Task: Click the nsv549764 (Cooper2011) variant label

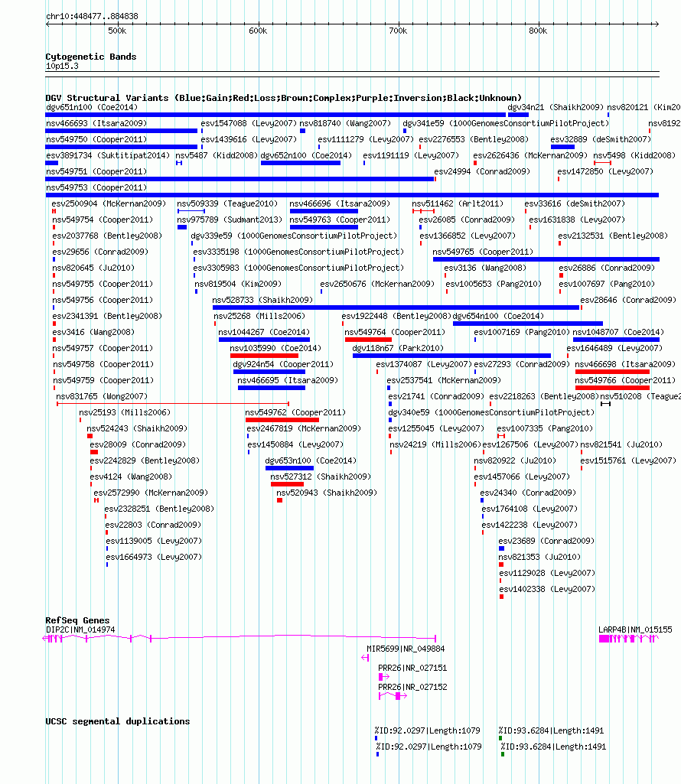Action: click(394, 332)
